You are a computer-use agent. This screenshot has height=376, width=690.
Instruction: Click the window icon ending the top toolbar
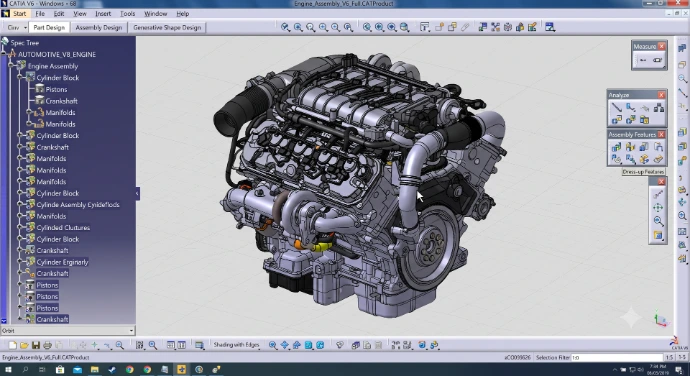coord(550,27)
